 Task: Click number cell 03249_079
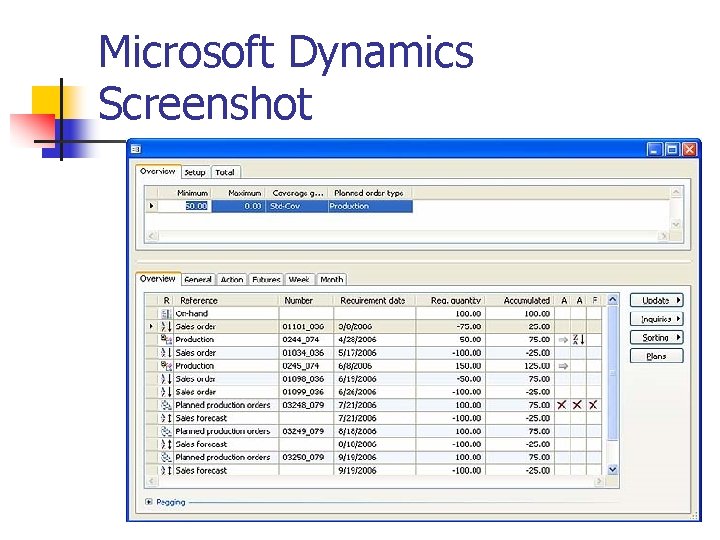pyautogui.click(x=306, y=431)
